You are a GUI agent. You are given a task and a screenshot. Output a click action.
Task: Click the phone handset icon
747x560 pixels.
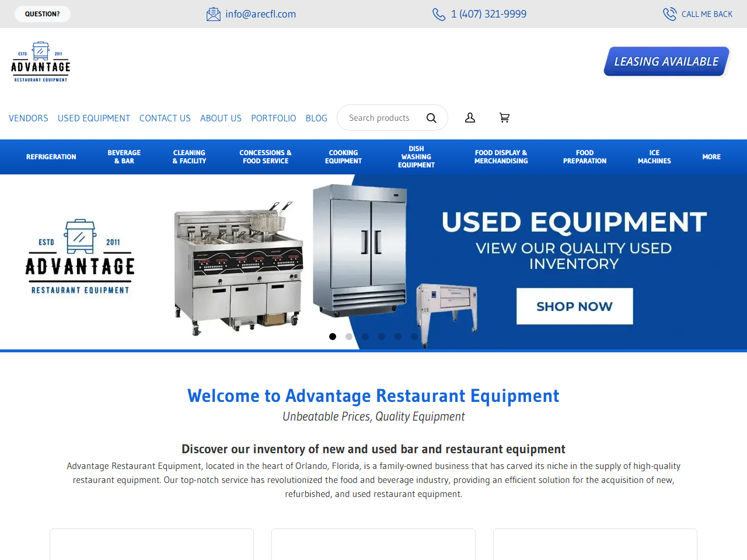point(439,14)
